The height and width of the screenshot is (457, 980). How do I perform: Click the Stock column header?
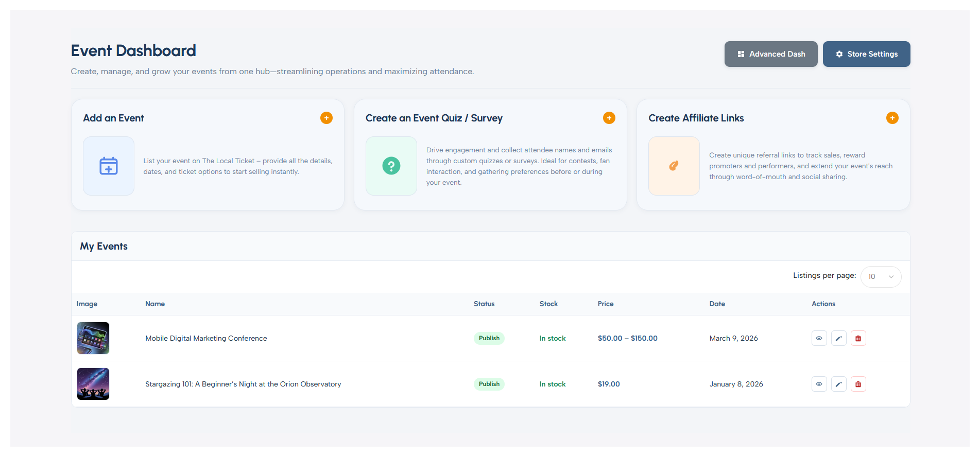(549, 304)
